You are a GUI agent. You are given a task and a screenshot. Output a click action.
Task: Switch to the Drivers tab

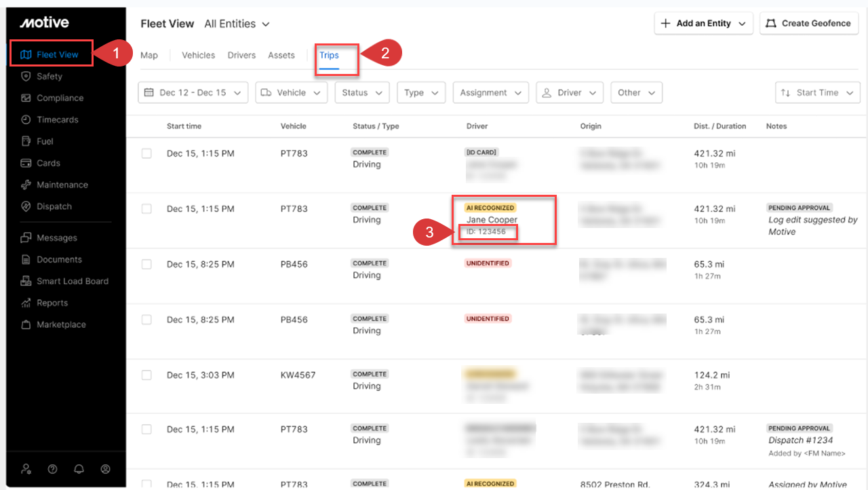click(241, 56)
